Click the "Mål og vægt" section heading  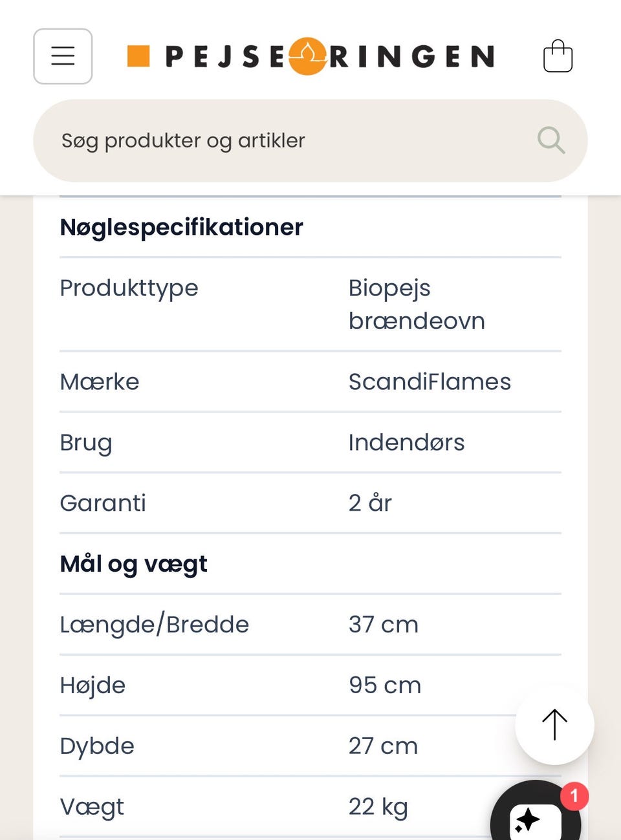(133, 564)
